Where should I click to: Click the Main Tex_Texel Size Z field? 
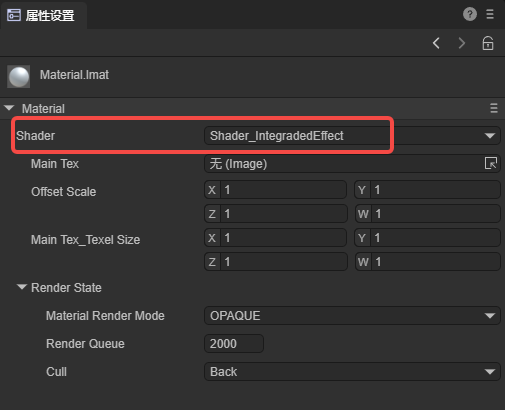tap(275, 262)
